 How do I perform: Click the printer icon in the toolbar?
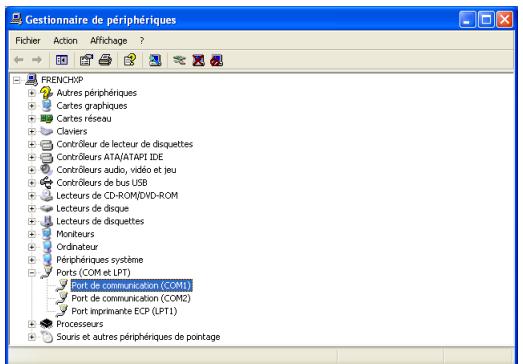[x=105, y=60]
